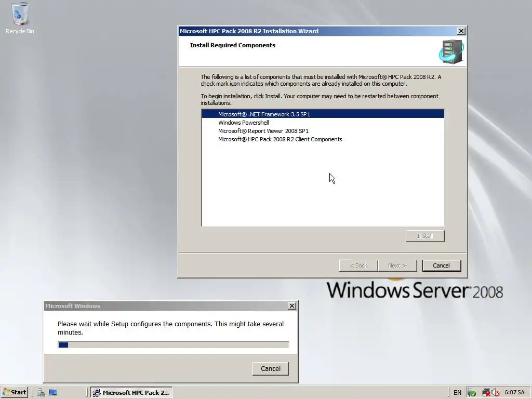Image resolution: width=532 pixels, height=399 pixels.
Task: Select Windows Powershell in the component list
Action: click(x=323, y=123)
